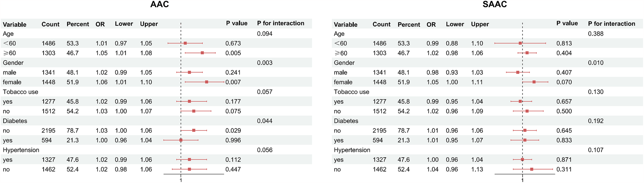Viewport: 644px width, 183px height.
Task: Click the "SAAC" panel title
Action: click(495, 4)
